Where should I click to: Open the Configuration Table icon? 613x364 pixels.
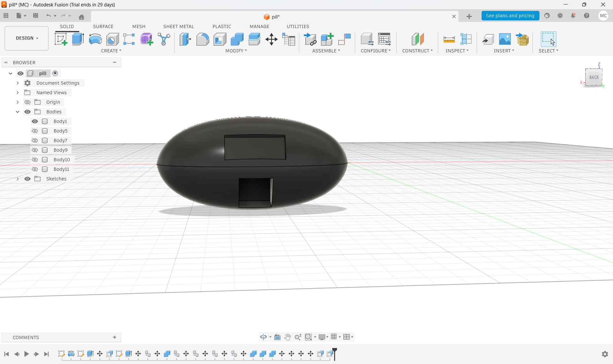pyautogui.click(x=384, y=39)
